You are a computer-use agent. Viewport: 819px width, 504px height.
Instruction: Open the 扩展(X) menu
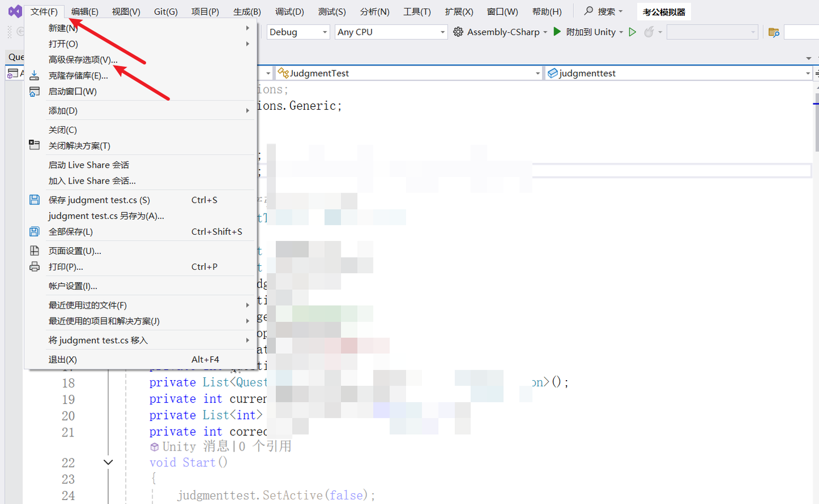pos(459,12)
